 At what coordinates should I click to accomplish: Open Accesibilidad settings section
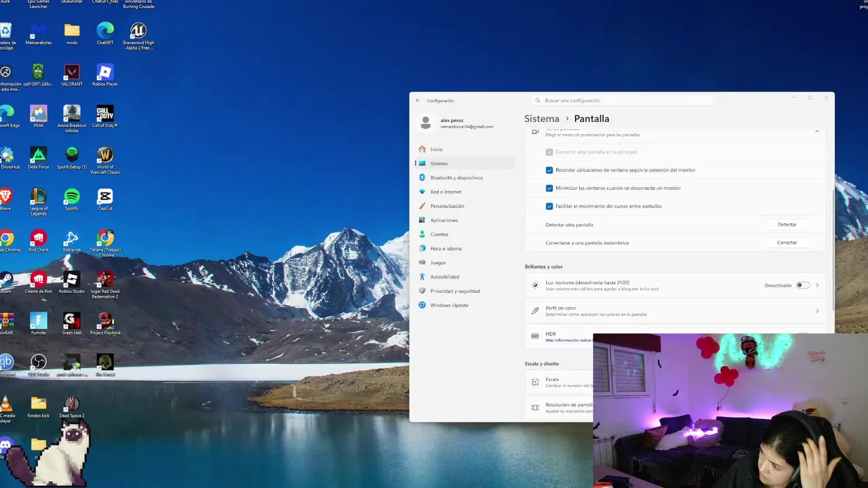click(x=465, y=277)
